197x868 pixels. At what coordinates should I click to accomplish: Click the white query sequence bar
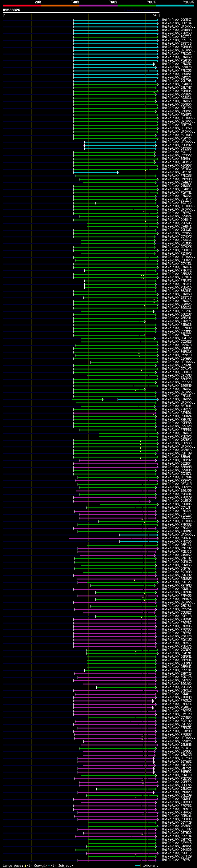point(81,13)
